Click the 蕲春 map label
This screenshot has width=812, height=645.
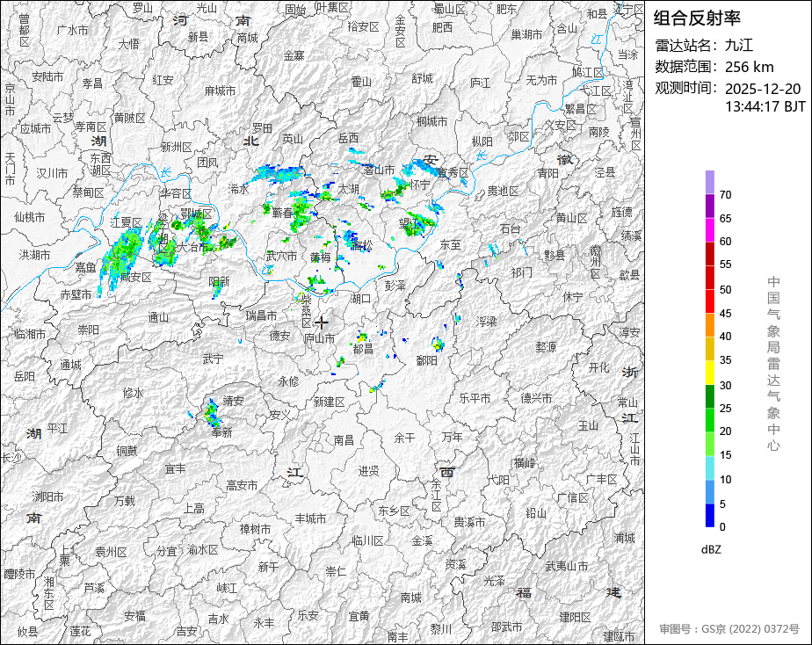(x=283, y=213)
